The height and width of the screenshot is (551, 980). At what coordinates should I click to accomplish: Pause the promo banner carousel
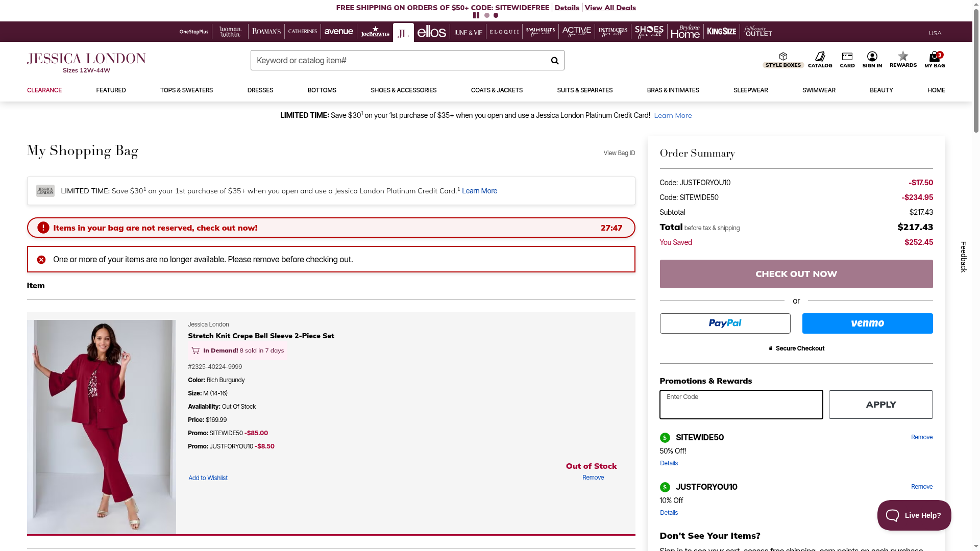[x=476, y=15]
